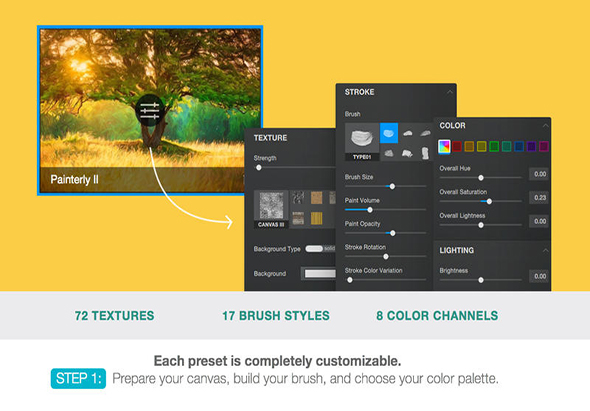
Task: Click the Brush Size slider handle
Action: [x=392, y=186]
